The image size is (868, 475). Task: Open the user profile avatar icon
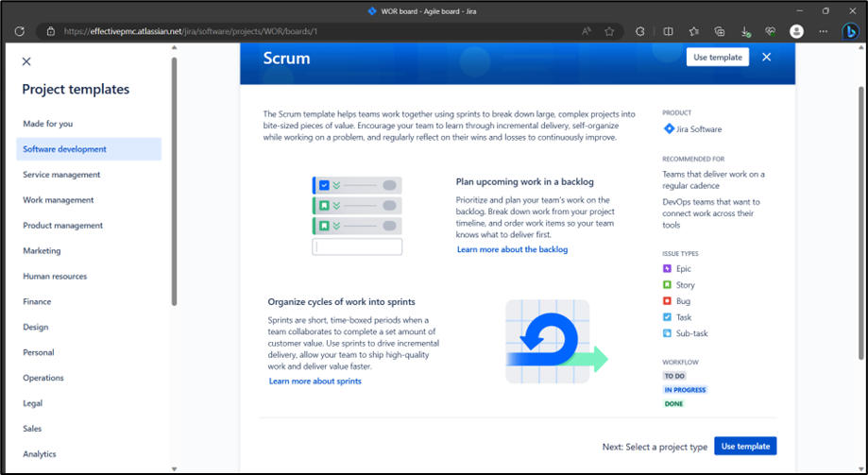pos(796,31)
